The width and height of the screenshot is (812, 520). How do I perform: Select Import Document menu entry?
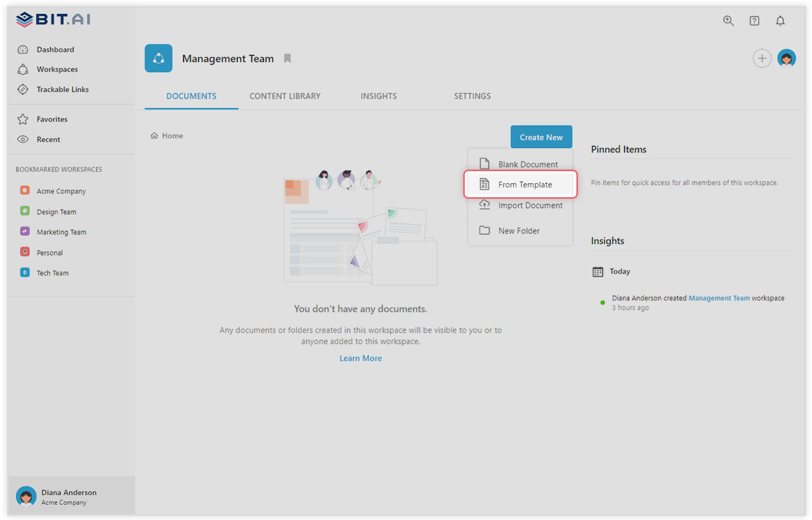[x=520, y=205]
